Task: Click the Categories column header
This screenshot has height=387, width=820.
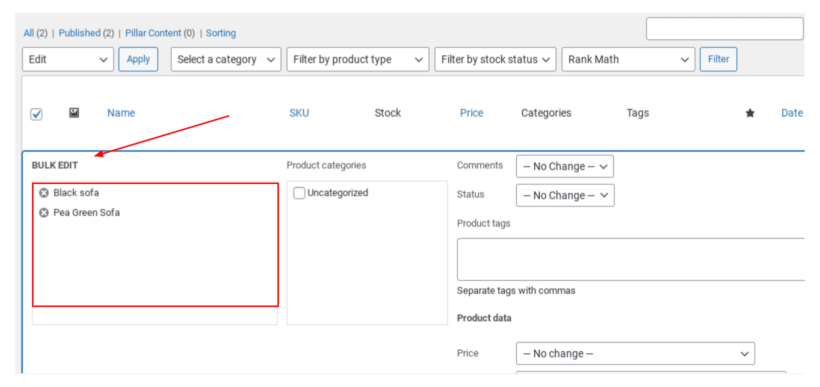Action: [546, 113]
